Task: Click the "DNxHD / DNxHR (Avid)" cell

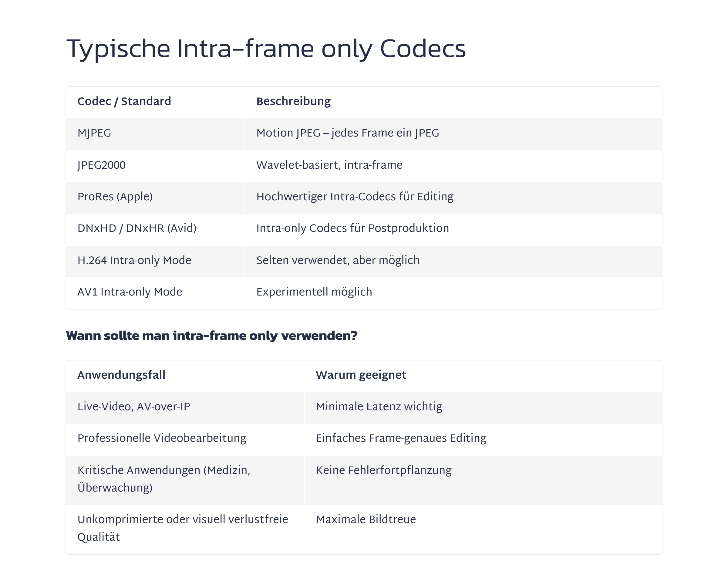Action: click(x=137, y=228)
